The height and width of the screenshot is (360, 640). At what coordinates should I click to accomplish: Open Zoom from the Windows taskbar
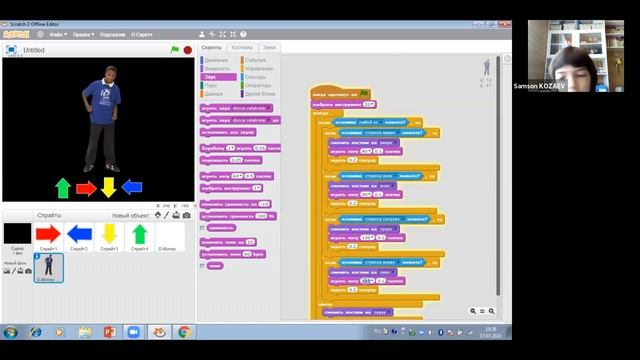click(x=133, y=332)
